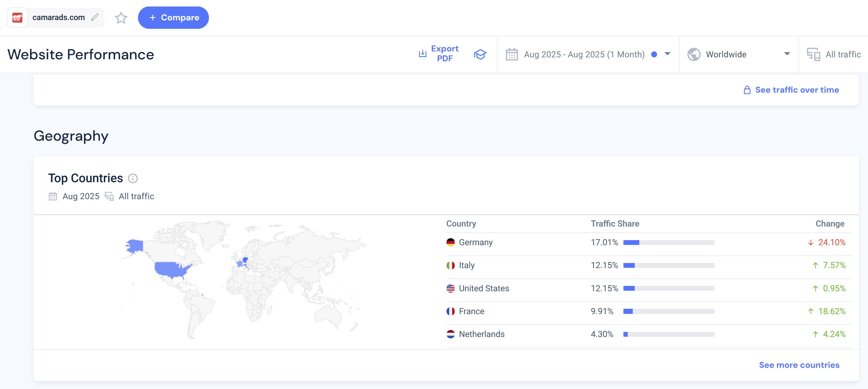Open See more countries link
Viewport: 868px width, 389px height.
[799, 365]
